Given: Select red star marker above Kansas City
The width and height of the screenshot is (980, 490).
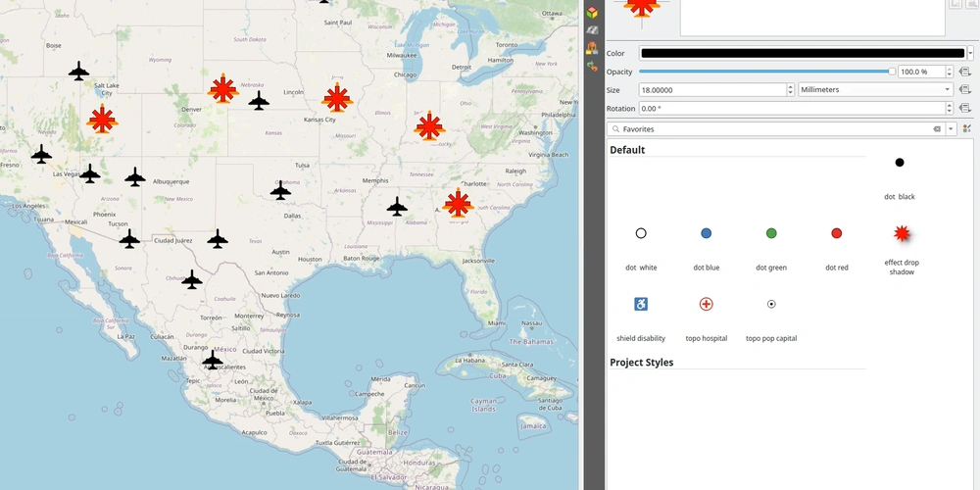Looking at the screenshot, I should click(337, 97).
